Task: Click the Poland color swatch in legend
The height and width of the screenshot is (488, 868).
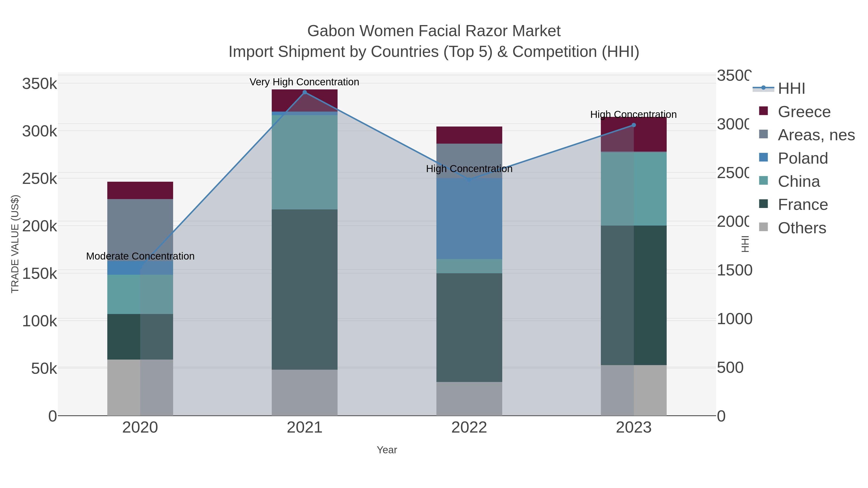Action: tap(764, 157)
